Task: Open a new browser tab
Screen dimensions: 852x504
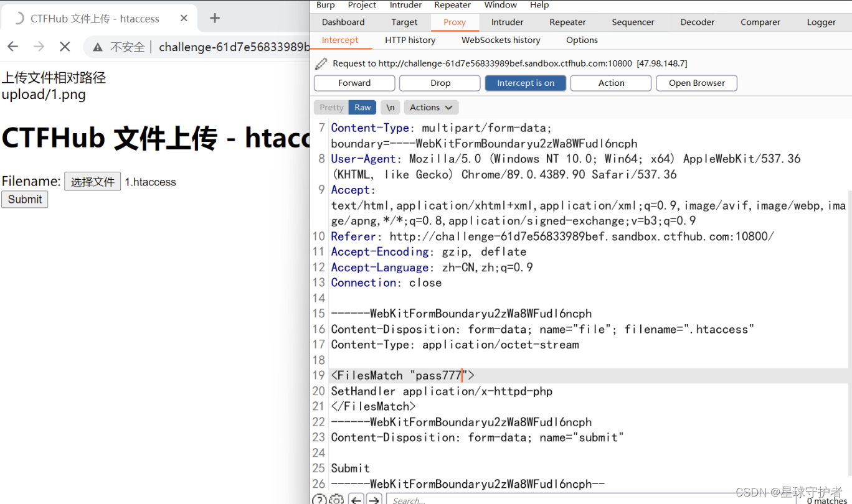Action: point(215,19)
